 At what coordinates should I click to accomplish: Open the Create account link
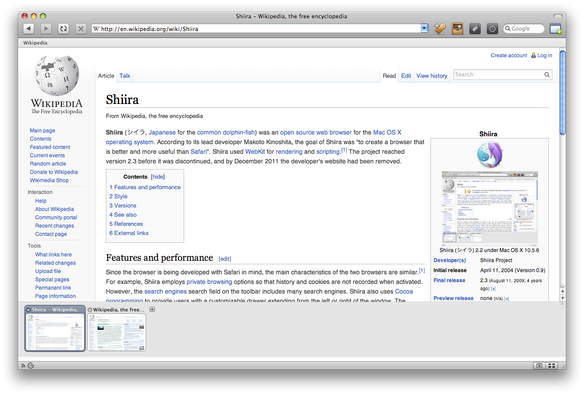(508, 55)
